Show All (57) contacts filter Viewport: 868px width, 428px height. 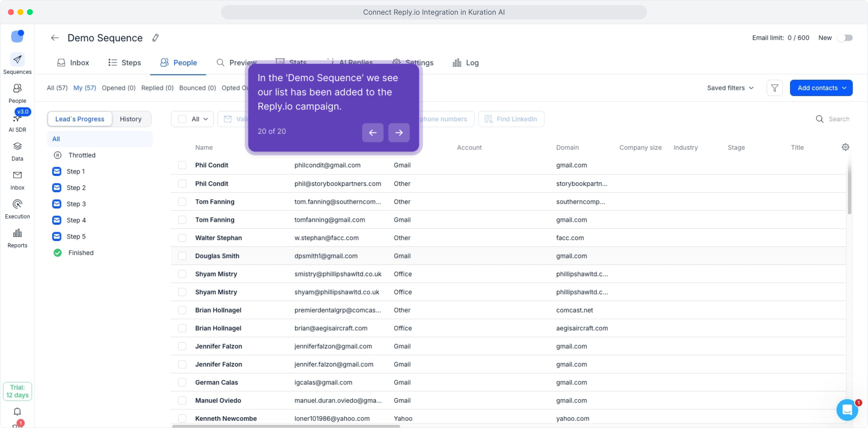point(57,88)
